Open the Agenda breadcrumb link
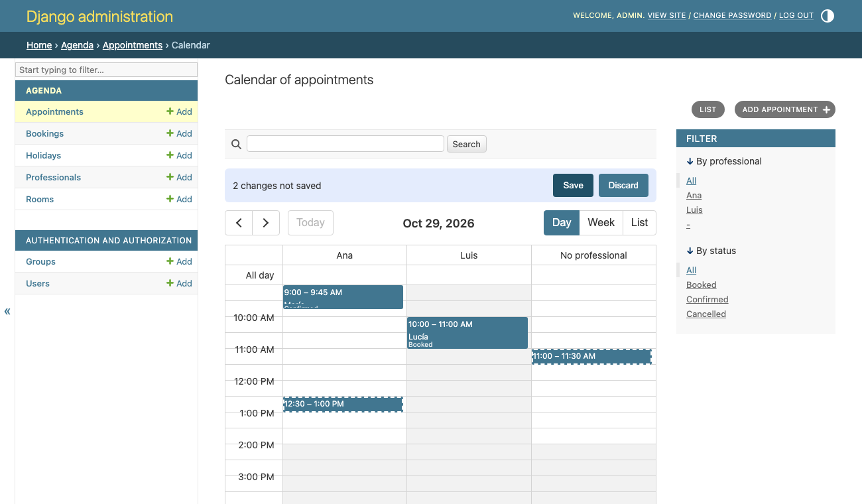The image size is (862, 504). click(x=77, y=45)
